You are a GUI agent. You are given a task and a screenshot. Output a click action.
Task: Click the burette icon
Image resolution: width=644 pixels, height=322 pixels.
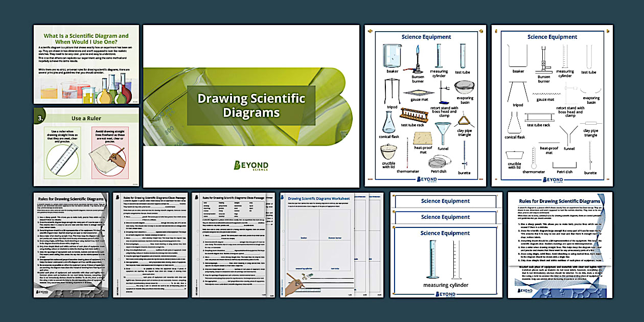click(x=464, y=153)
